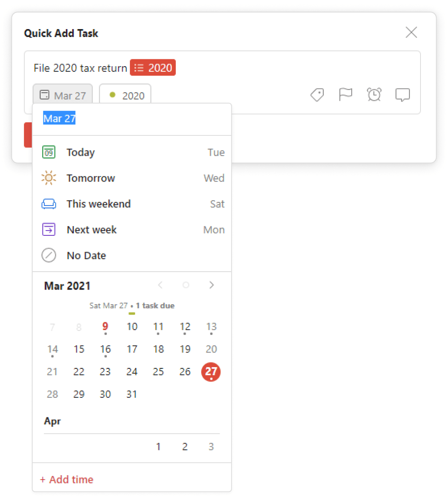This screenshot has height=503, width=448.
Task: Click the red 2020 label in the task text
Action: (153, 67)
